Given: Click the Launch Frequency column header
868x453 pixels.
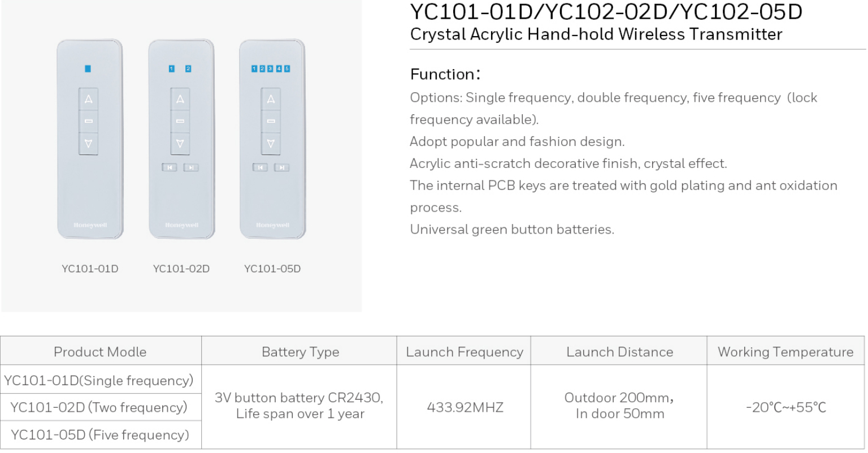Looking at the screenshot, I should [x=464, y=351].
